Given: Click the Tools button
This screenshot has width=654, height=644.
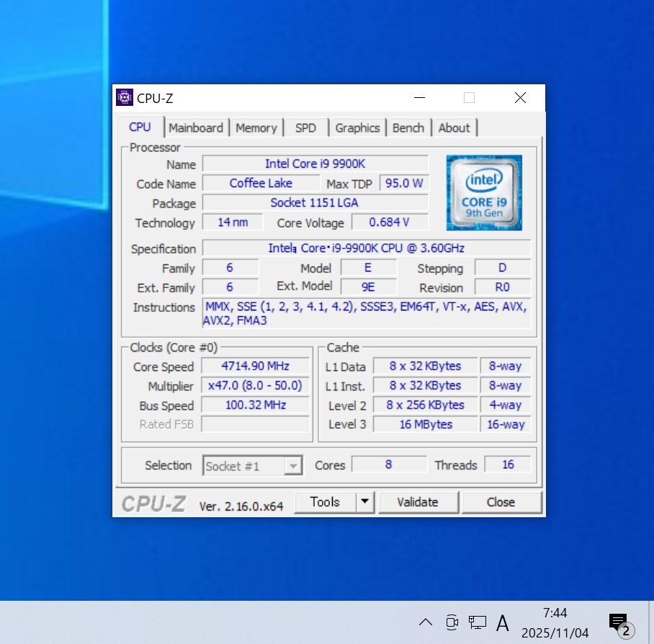Looking at the screenshot, I should [x=325, y=502].
